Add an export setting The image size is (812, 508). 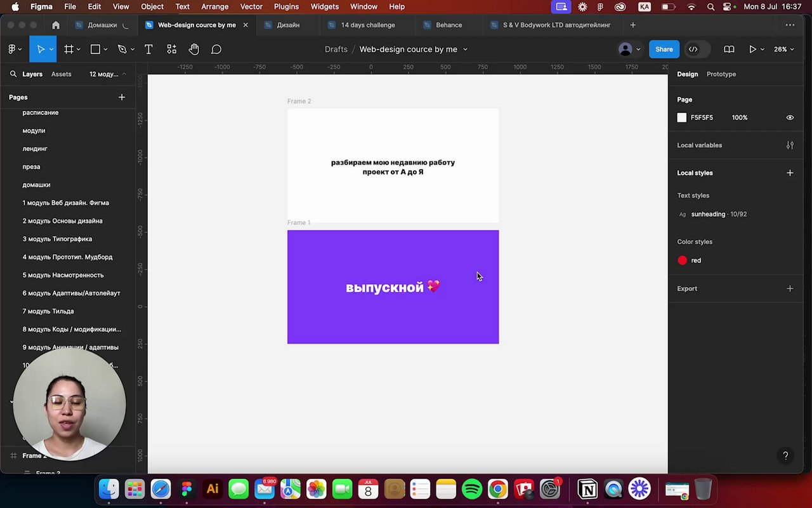[x=790, y=288]
